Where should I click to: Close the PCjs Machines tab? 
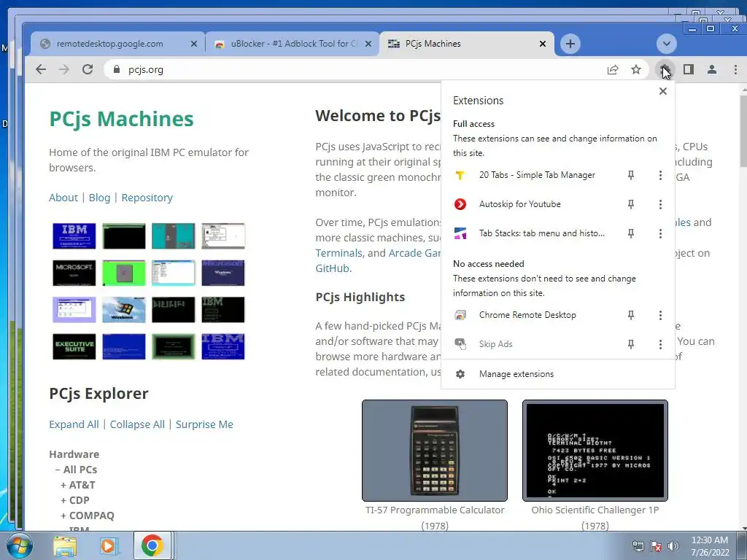[x=543, y=44]
